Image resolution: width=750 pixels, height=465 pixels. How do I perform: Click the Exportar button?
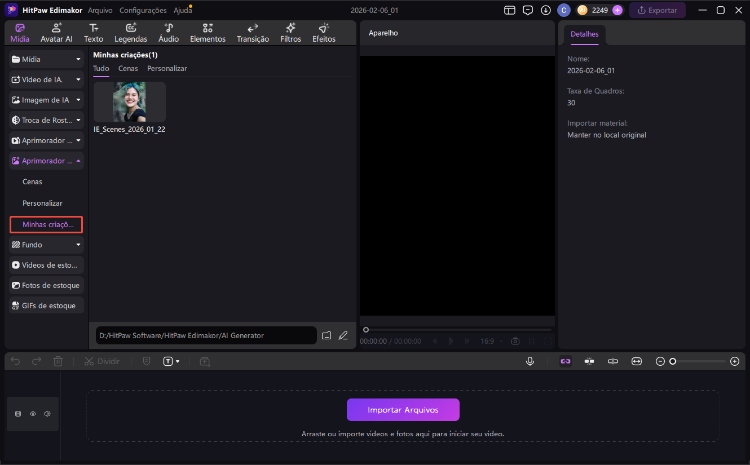[x=657, y=10]
